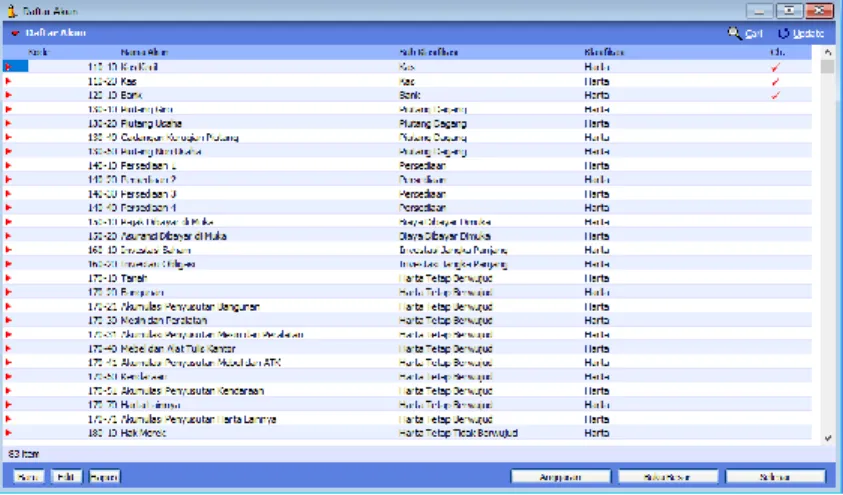Click the Selesai button
Screen dimensions: 843x495
[x=775, y=477]
